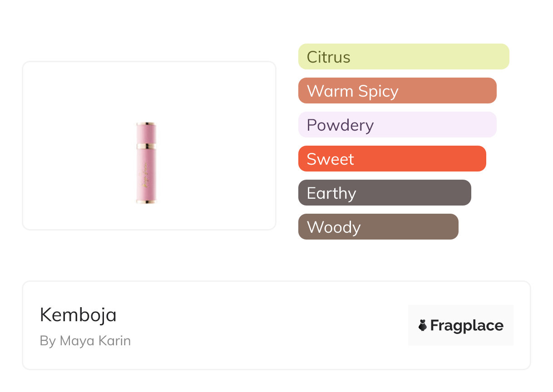Choose the orange Sweet accord bar
Screen dimensions: 553x392
[x=392, y=159]
